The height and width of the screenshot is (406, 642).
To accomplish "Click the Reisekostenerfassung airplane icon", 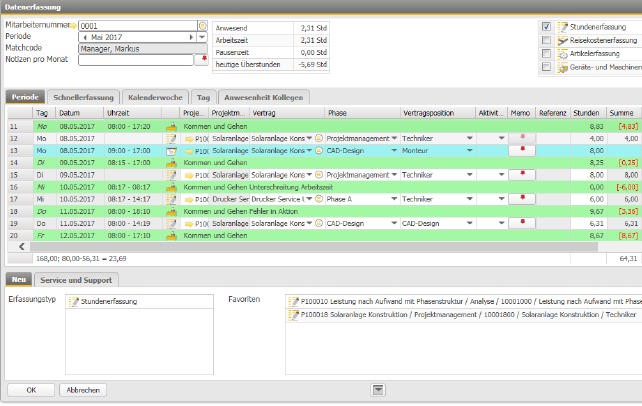I will point(563,41).
